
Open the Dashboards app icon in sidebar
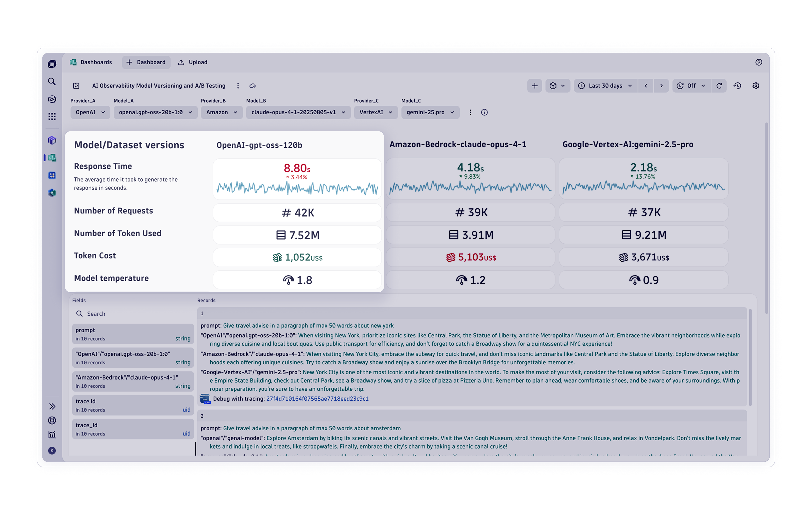click(x=52, y=158)
